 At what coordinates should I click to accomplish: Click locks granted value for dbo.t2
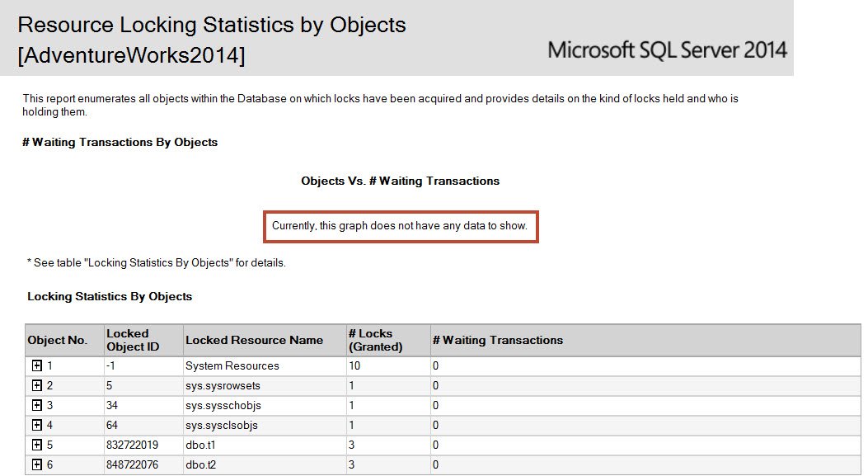(351, 464)
